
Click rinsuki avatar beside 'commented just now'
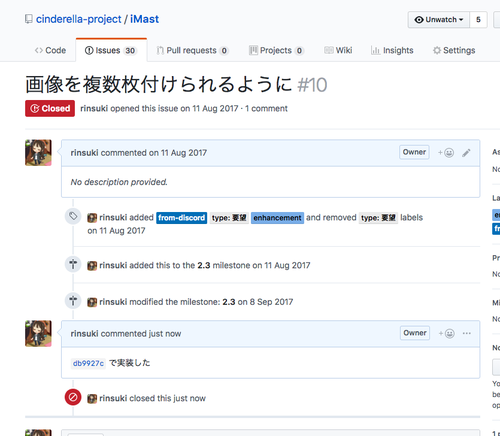click(x=38, y=334)
